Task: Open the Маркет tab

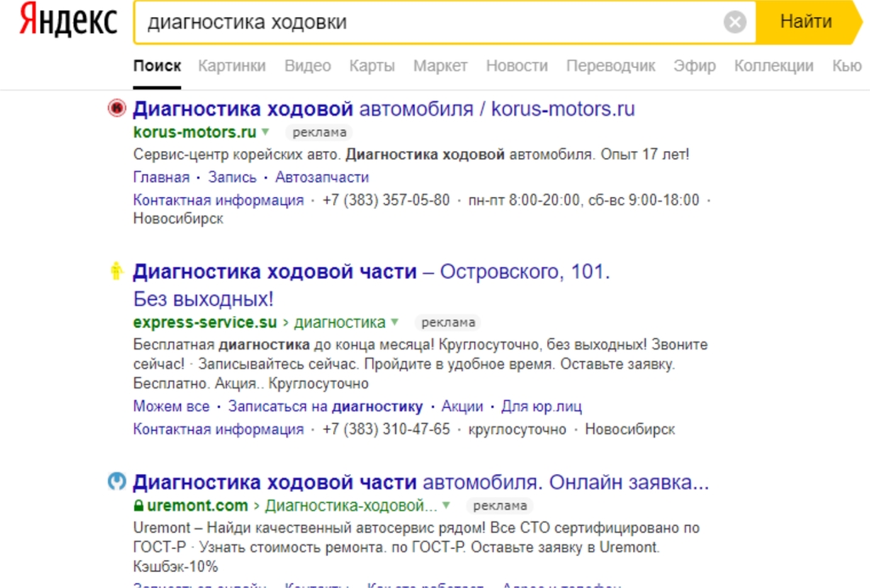Action: point(440,65)
